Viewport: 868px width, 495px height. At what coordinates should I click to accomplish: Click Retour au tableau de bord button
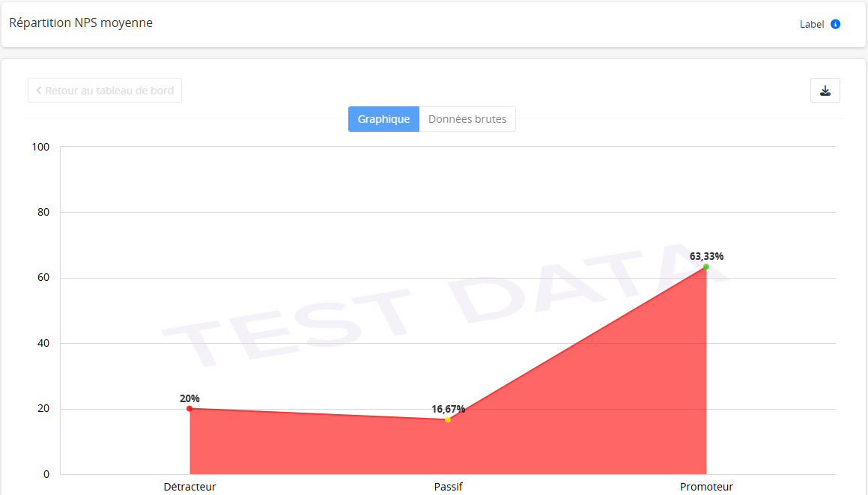pos(105,91)
